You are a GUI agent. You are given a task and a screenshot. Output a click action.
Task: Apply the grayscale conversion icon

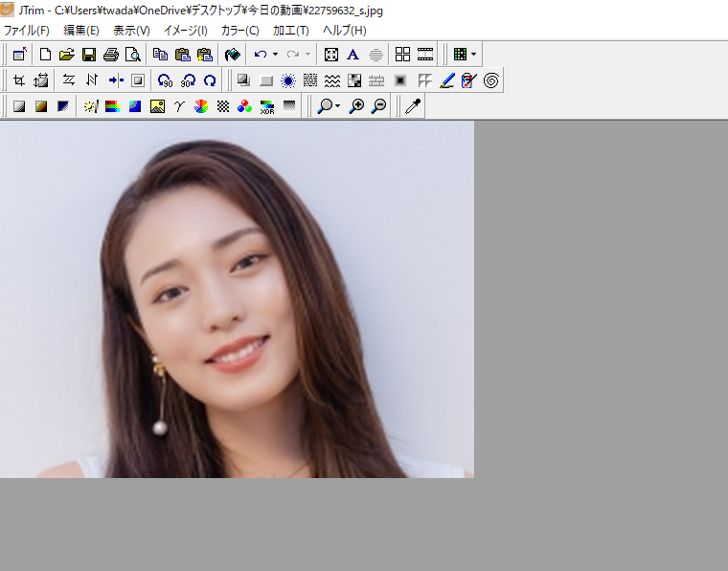click(x=19, y=106)
